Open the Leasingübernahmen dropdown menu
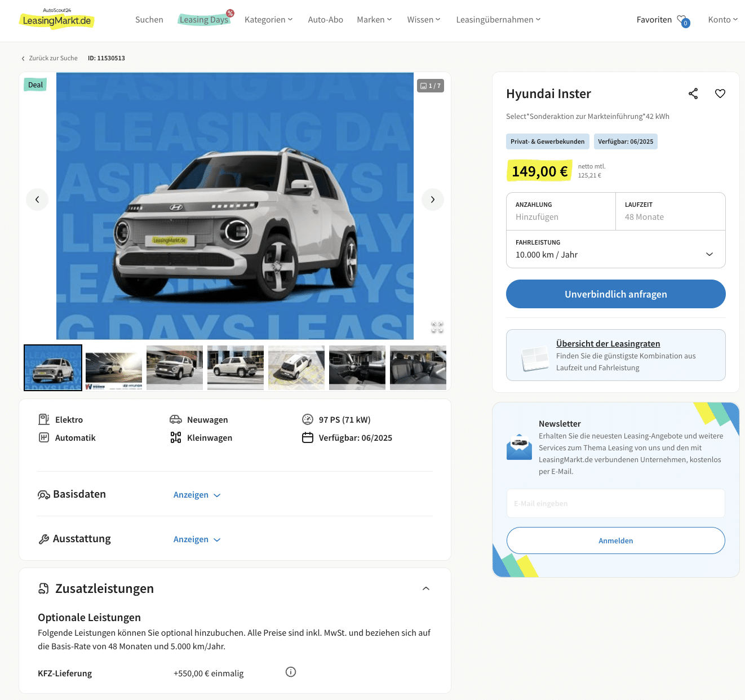 (498, 20)
